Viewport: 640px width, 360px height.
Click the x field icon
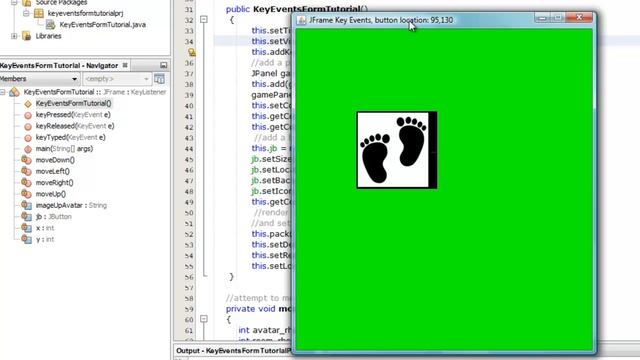pyautogui.click(x=27, y=228)
